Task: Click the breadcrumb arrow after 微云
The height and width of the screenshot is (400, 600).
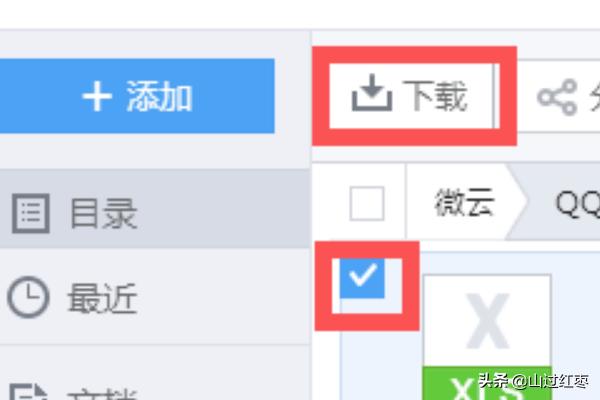Action: point(518,202)
